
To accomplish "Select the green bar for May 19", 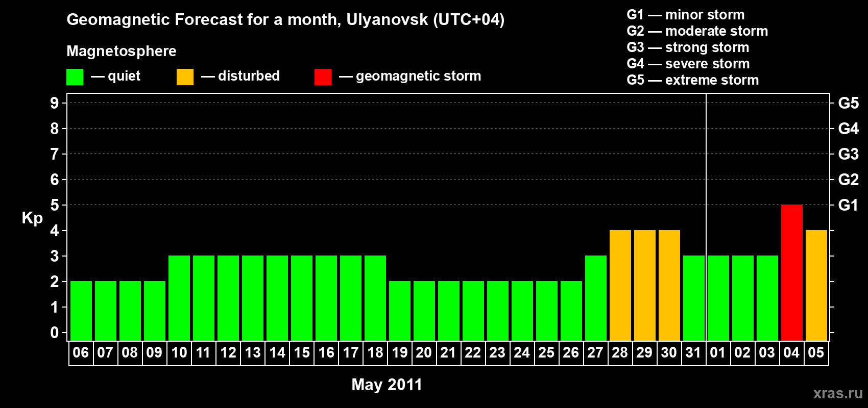I will point(400,311).
